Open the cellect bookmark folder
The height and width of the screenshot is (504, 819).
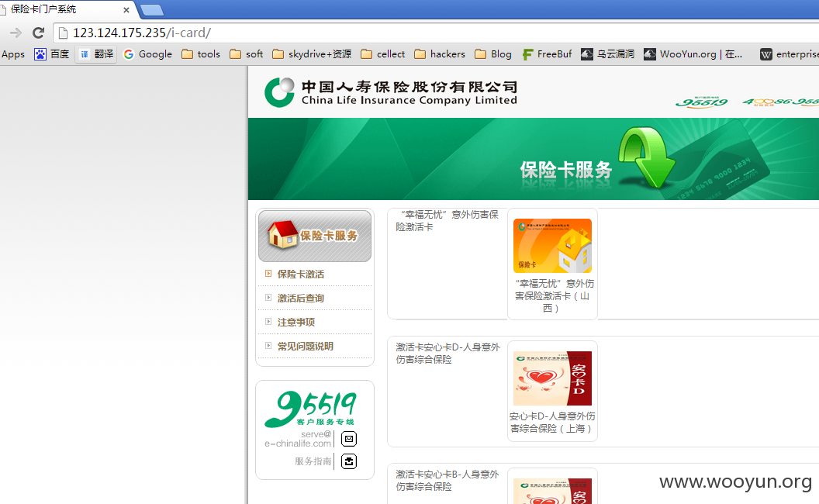click(383, 54)
